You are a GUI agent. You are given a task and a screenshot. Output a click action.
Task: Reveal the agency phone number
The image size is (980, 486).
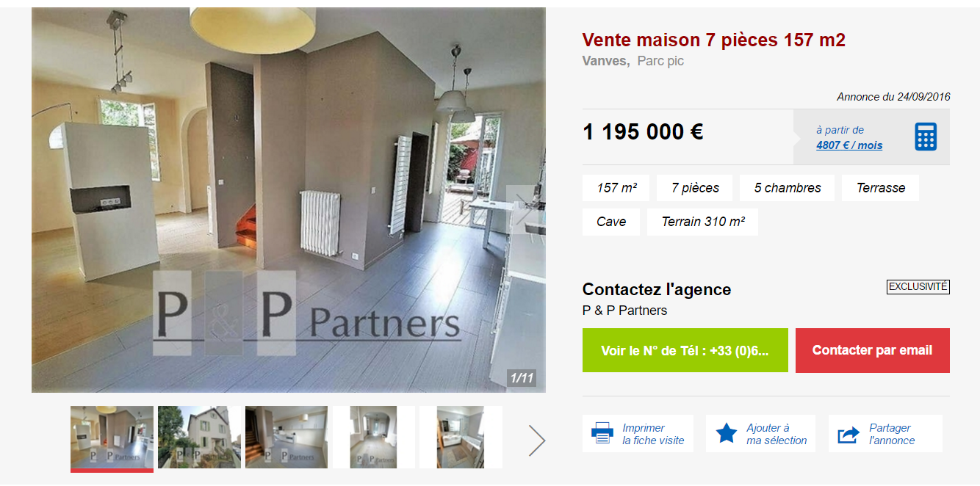coord(685,350)
